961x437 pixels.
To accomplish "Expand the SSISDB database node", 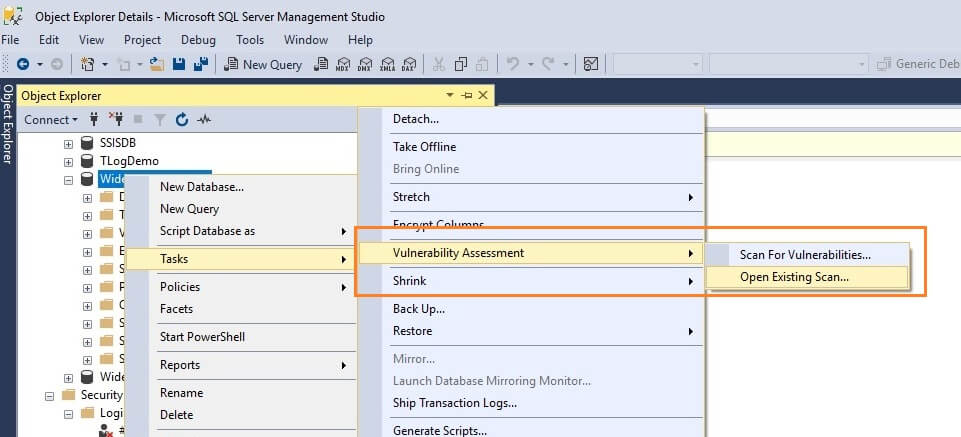I will 69,143.
